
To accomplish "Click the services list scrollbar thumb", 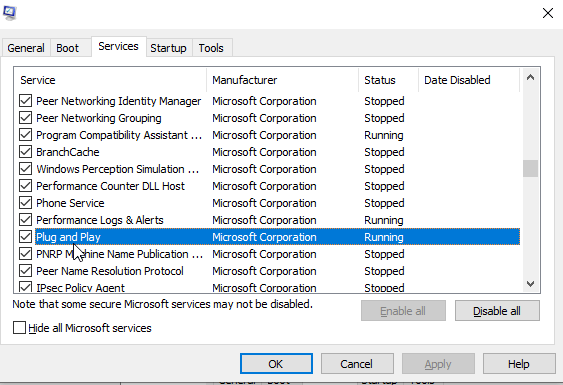I will pyautogui.click(x=530, y=168).
